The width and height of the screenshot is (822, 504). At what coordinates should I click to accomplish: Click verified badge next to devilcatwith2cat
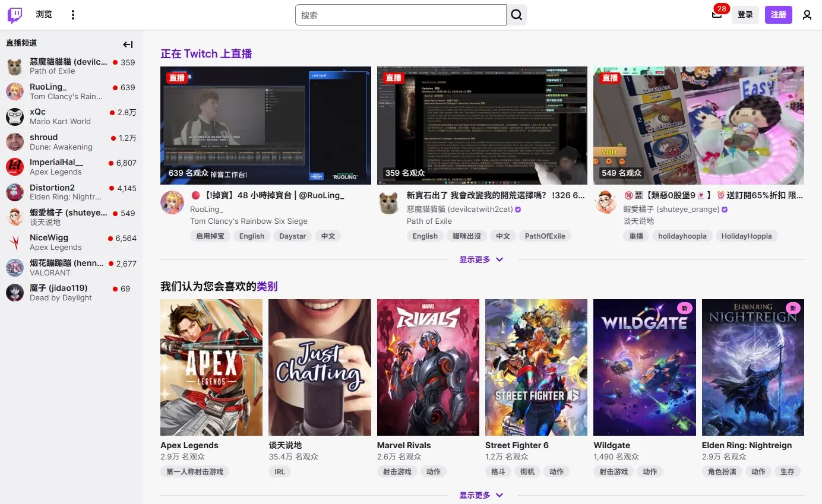point(518,210)
